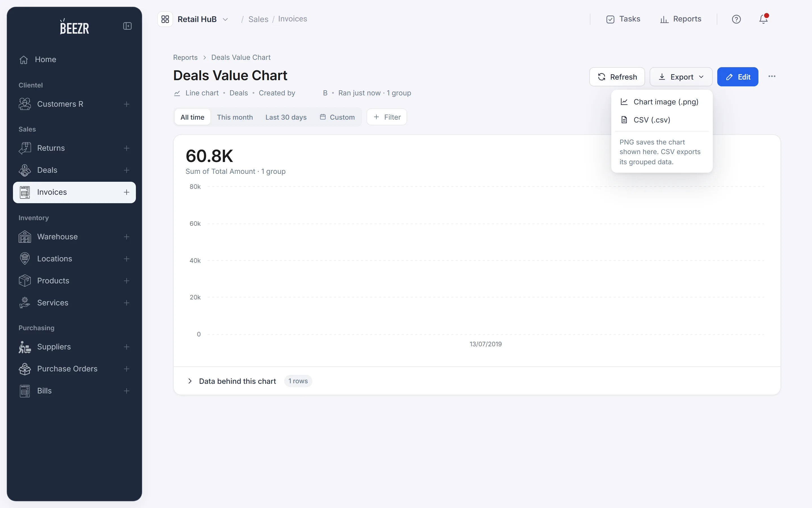Add a new Customers R record with plus
Viewport: 812px width, 508px height.
127,104
